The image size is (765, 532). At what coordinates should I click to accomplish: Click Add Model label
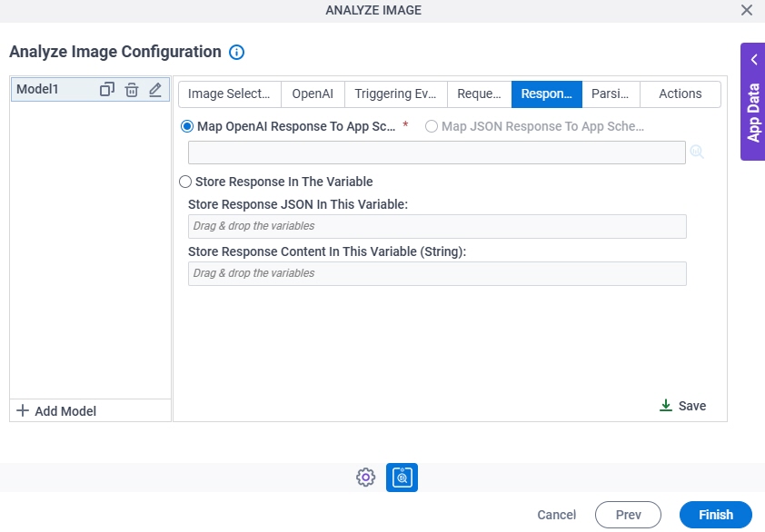(65, 411)
